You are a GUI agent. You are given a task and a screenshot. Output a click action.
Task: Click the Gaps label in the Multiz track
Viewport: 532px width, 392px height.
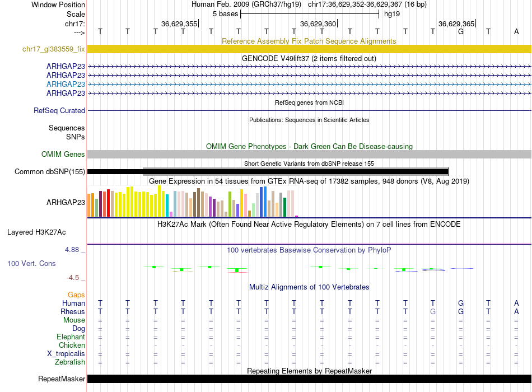(x=76, y=295)
